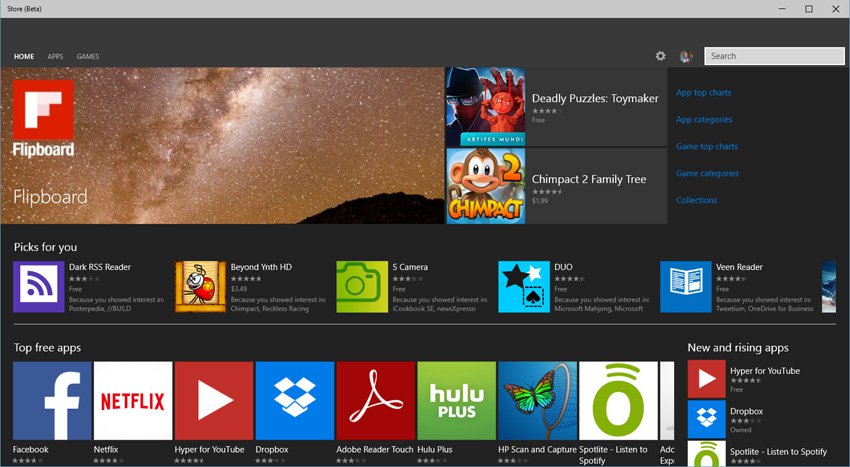Image resolution: width=850 pixels, height=467 pixels.
Task: Open the Beyond Ynth HD icon
Action: coord(201,287)
